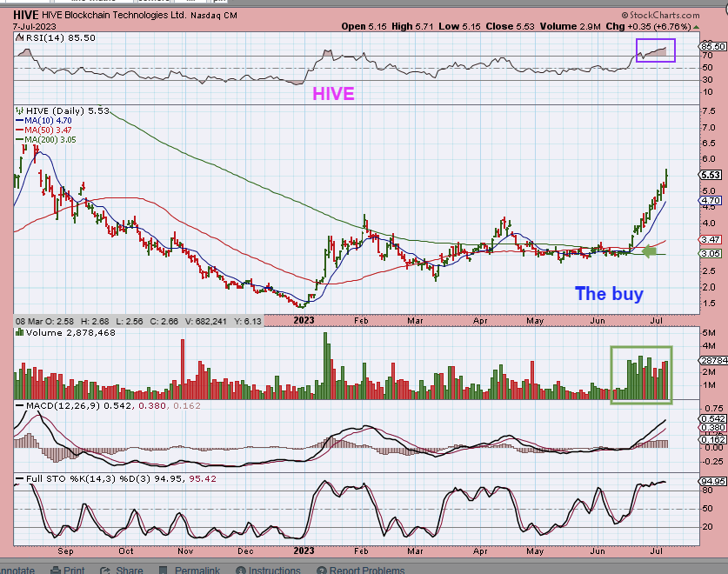Click the line marker before MACD(12,26,9)

(x=19, y=405)
